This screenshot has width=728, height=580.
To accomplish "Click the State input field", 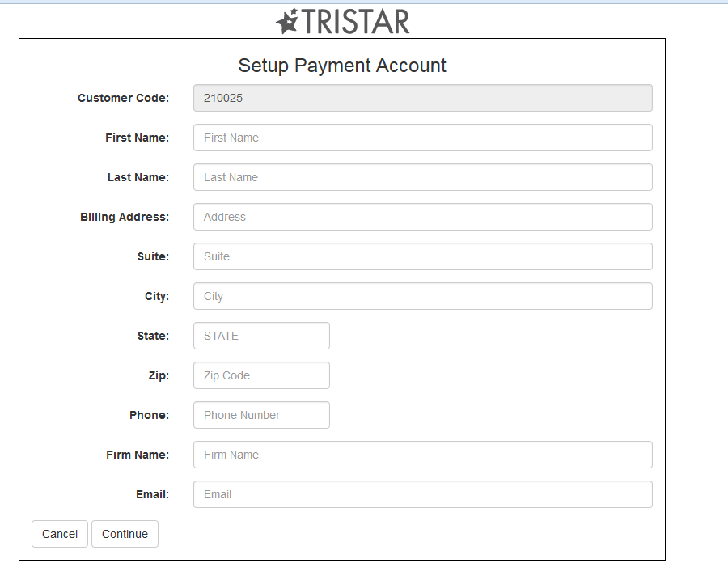I will (x=261, y=336).
